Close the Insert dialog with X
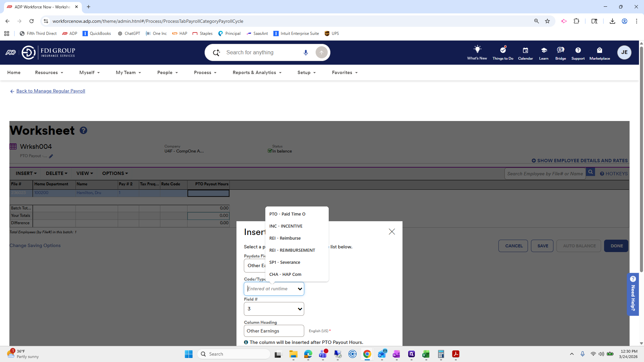 click(391, 232)
